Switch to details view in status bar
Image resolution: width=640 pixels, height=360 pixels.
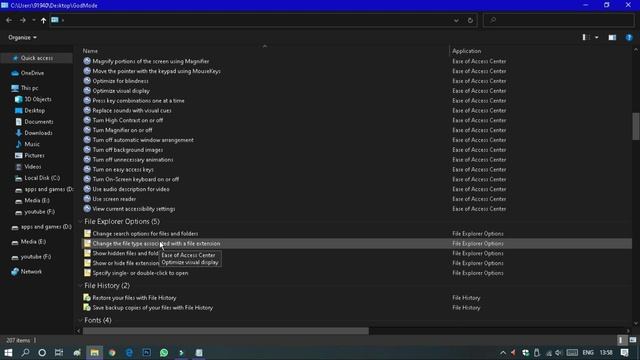point(621,340)
